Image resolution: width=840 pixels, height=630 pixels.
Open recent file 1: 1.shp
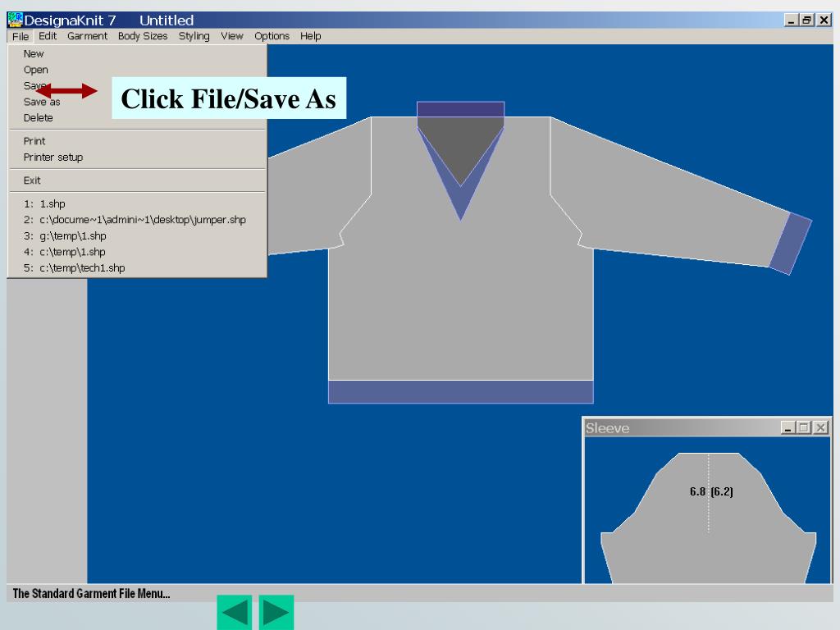137,203
